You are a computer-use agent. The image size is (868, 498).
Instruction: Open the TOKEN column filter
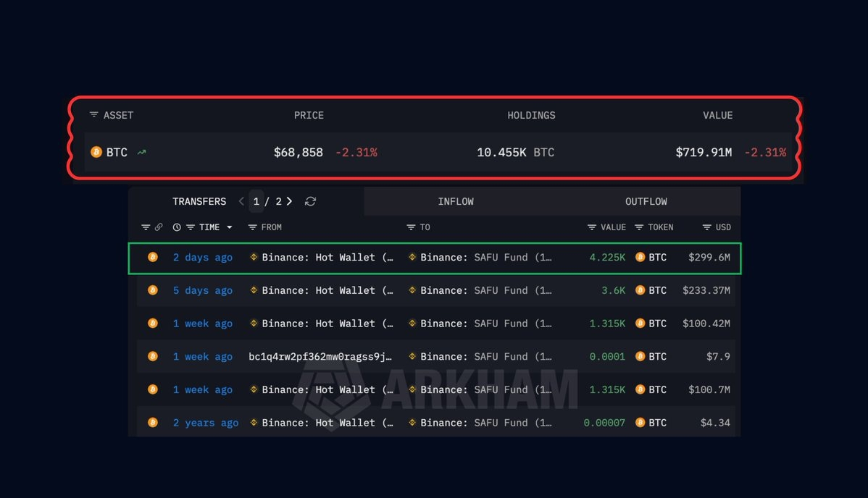[x=639, y=227]
